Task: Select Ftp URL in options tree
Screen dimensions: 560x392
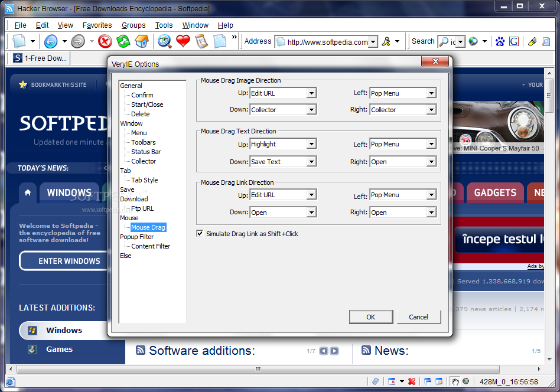Action: click(142, 208)
